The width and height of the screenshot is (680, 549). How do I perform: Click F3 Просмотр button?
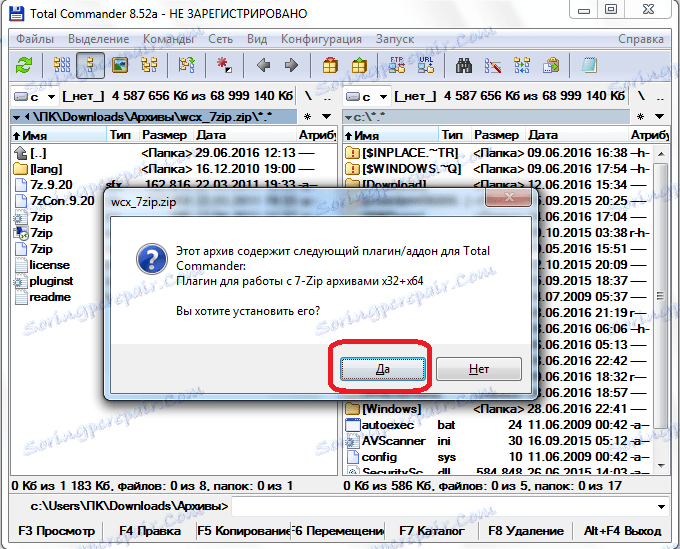coord(56,531)
